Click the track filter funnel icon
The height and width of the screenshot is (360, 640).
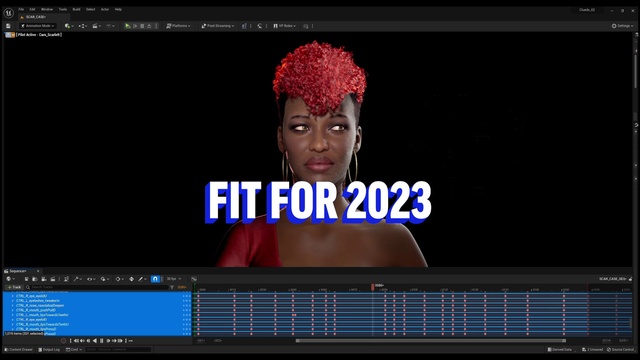(x=172, y=287)
